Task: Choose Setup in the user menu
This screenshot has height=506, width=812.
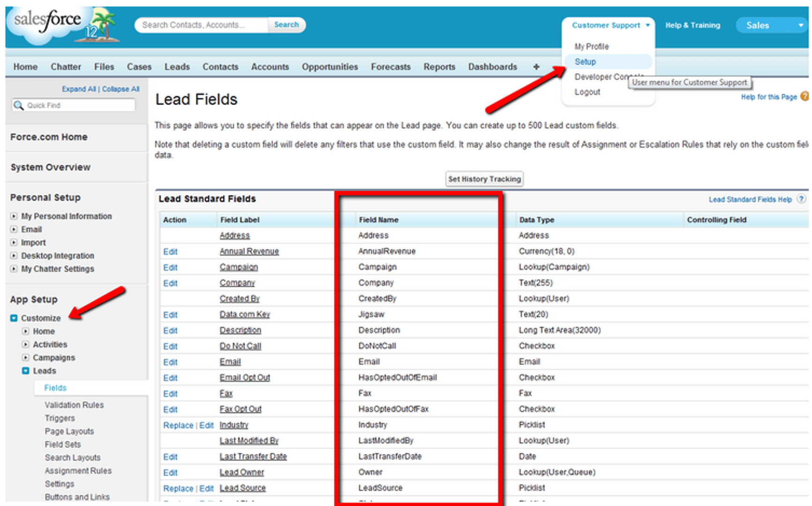Action: click(585, 61)
